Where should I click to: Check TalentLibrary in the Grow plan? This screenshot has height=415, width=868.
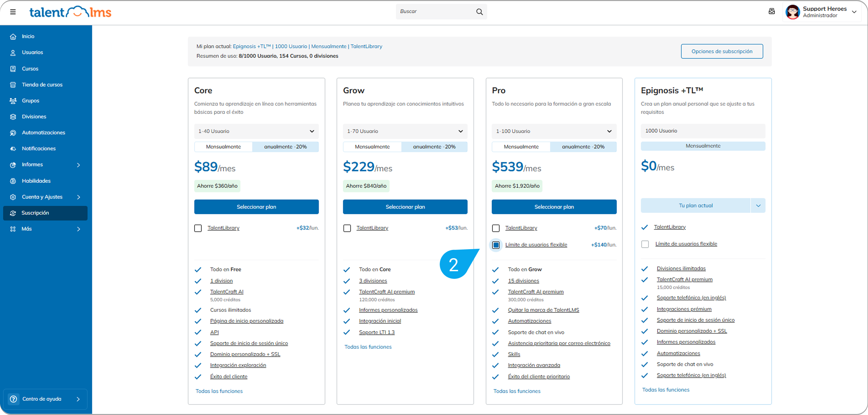[347, 228]
